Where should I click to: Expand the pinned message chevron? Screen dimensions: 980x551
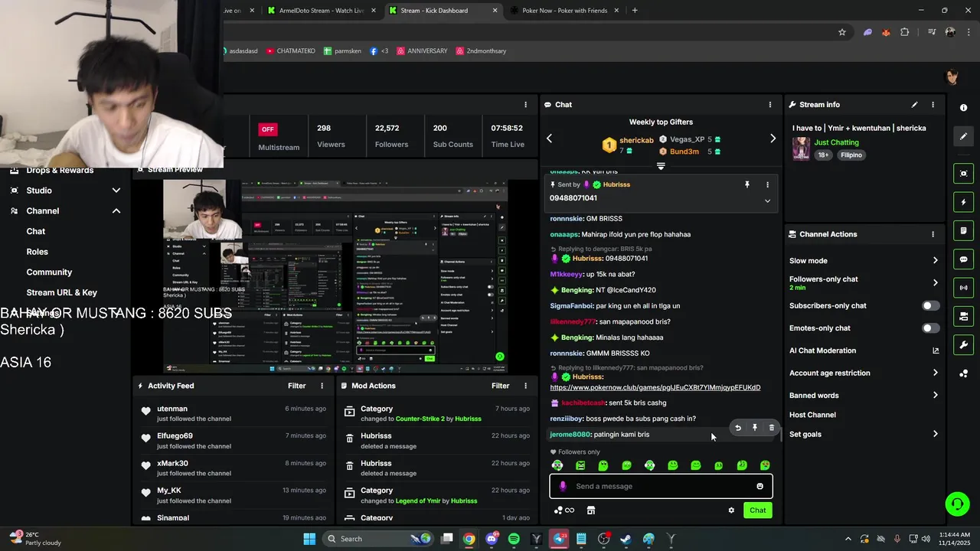767,201
